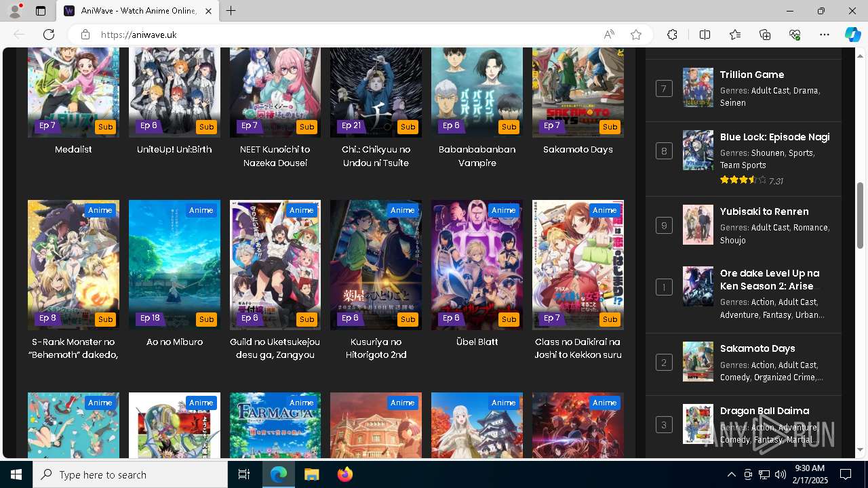Open browser Extensions icon
Screen dimensions: 868x488
(672, 35)
